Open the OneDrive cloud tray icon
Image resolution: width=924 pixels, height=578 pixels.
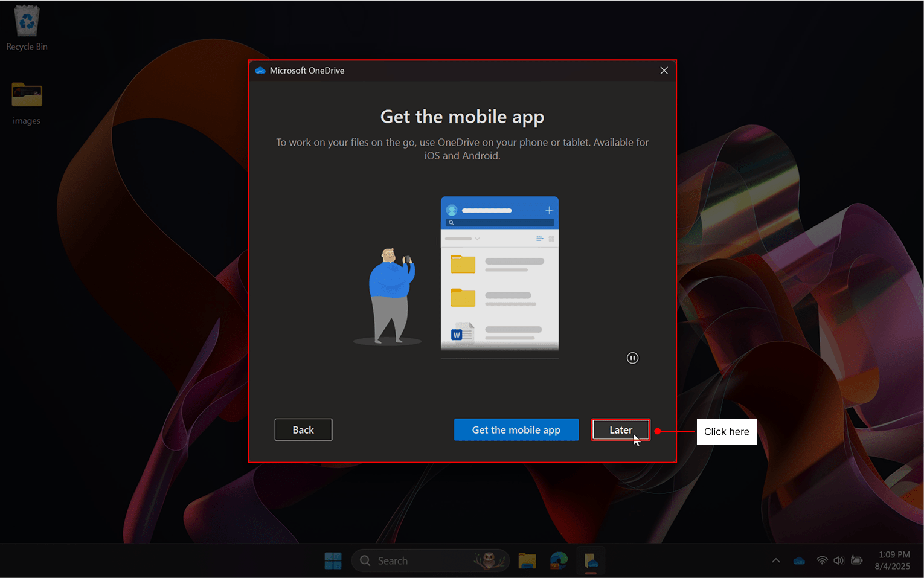(x=799, y=561)
